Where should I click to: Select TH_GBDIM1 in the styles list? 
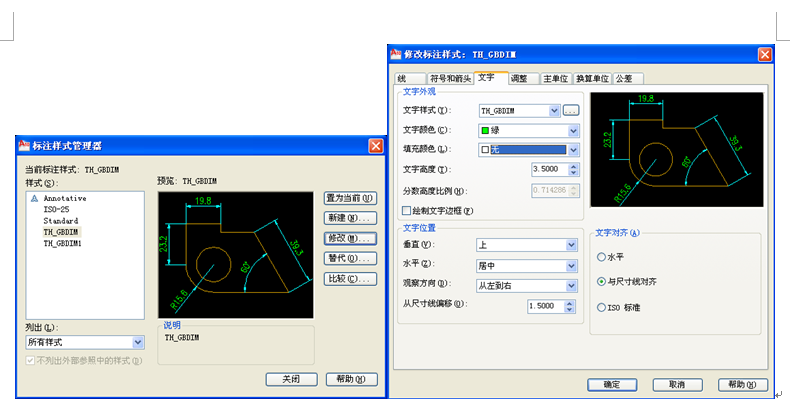point(62,243)
